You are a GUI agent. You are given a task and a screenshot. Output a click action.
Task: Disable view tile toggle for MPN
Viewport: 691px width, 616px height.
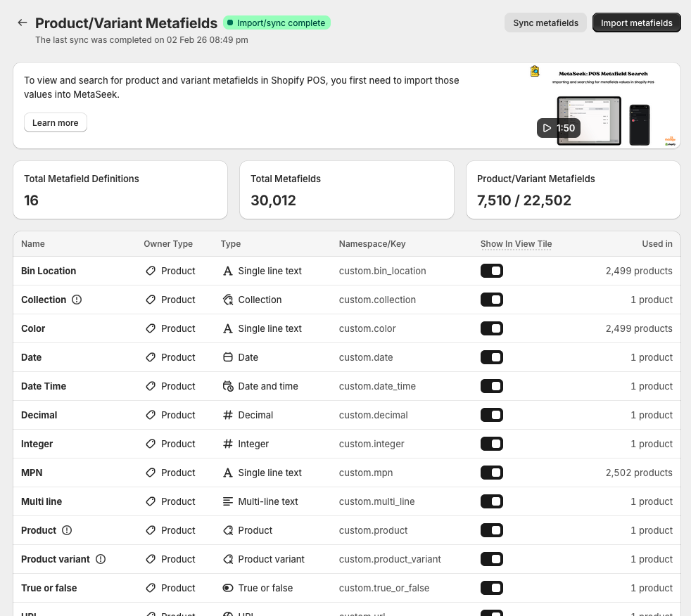pos(491,473)
